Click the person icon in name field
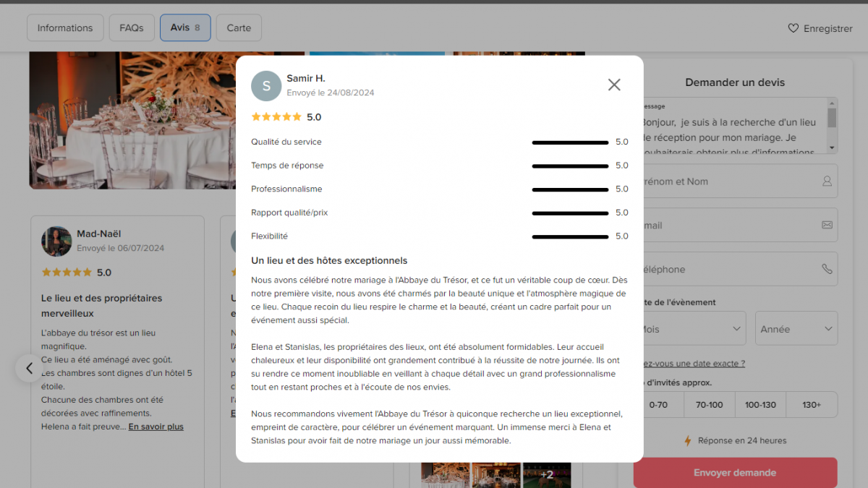The width and height of the screenshot is (868, 488). 827,181
